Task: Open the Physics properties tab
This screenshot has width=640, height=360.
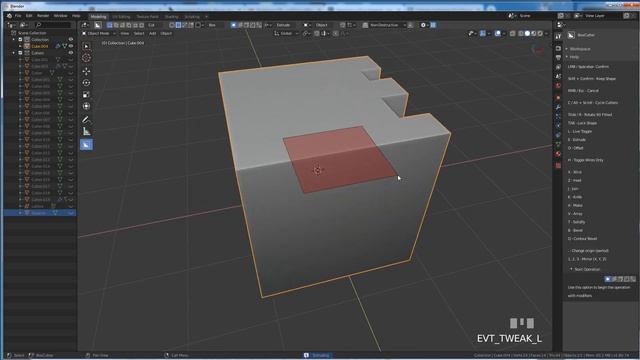Action: 558,126
